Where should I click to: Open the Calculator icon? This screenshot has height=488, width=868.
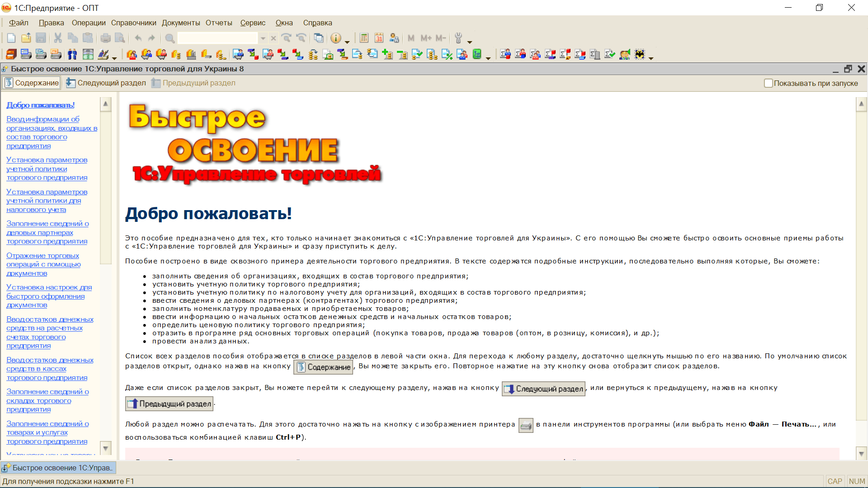point(364,38)
